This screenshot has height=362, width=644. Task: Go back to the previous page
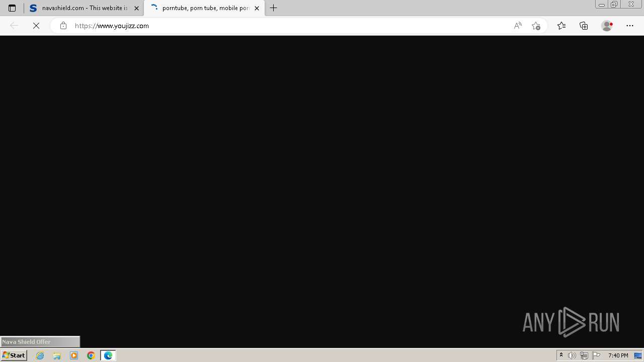(x=14, y=26)
